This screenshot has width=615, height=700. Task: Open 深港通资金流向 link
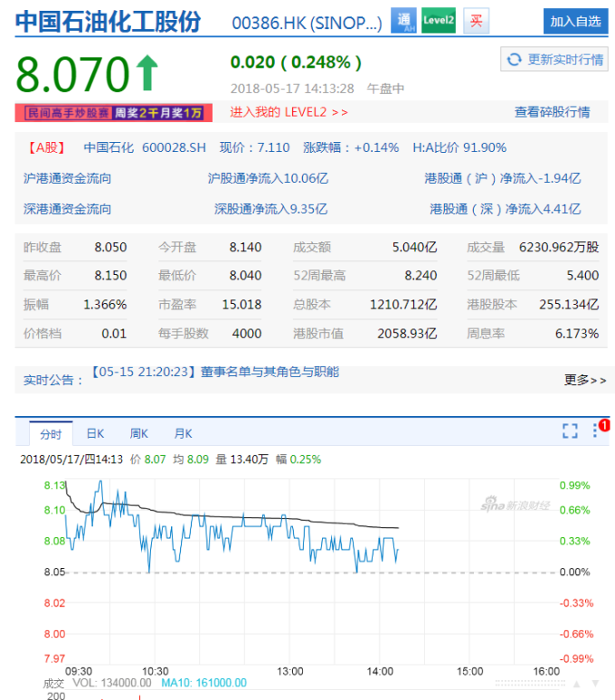point(68,209)
